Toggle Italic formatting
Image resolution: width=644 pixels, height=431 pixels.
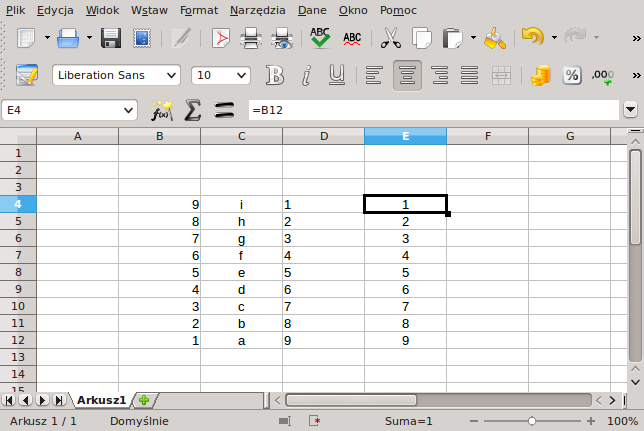point(306,75)
